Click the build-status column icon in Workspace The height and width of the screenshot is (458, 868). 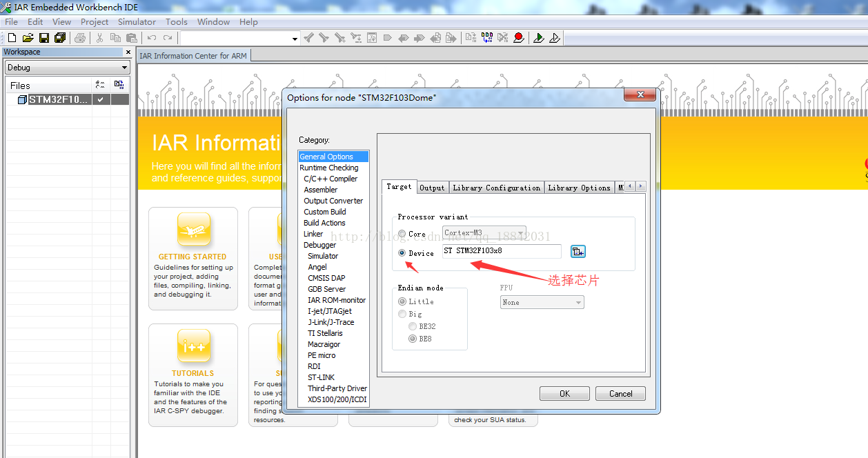(x=101, y=85)
